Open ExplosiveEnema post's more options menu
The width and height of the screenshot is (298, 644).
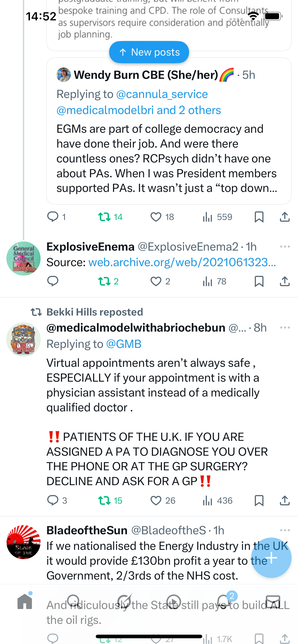(x=285, y=247)
